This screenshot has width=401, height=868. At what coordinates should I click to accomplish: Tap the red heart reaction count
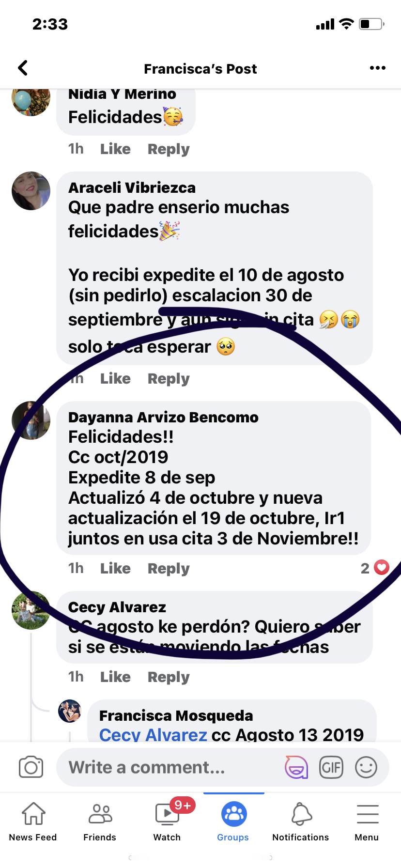(375, 568)
